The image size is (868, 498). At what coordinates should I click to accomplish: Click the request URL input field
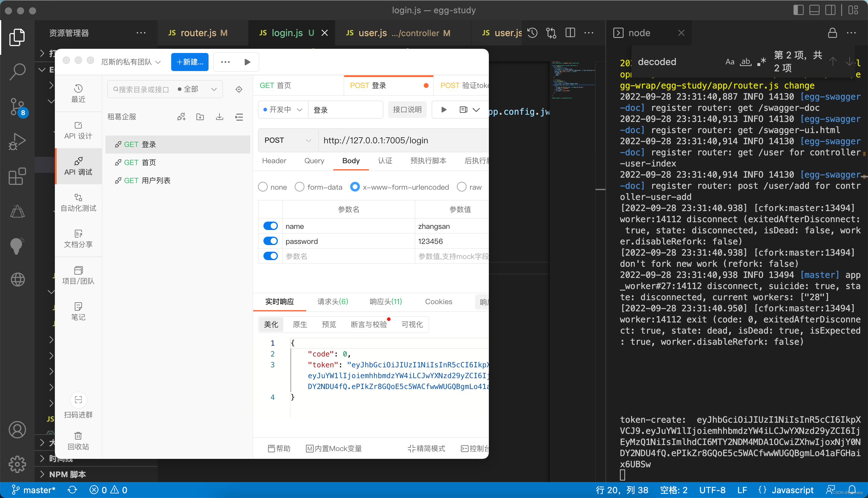click(x=404, y=140)
